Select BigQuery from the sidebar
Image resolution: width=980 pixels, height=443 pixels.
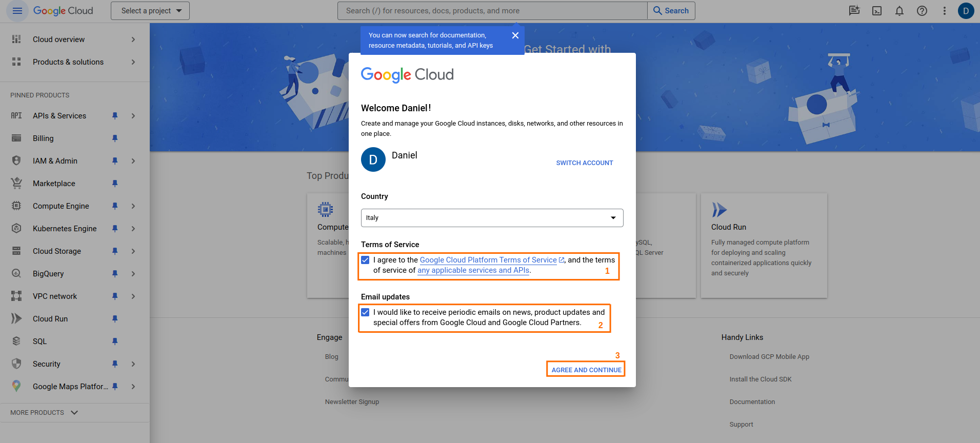48,274
